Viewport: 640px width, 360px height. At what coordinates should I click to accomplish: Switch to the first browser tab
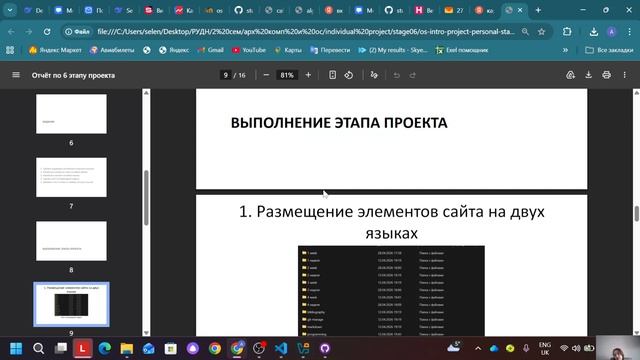(x=33, y=10)
